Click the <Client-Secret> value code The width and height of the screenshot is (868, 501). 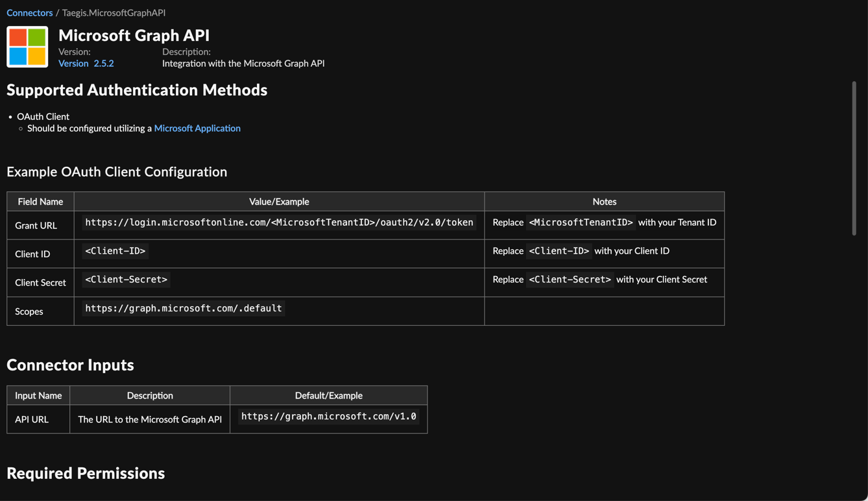tap(127, 279)
